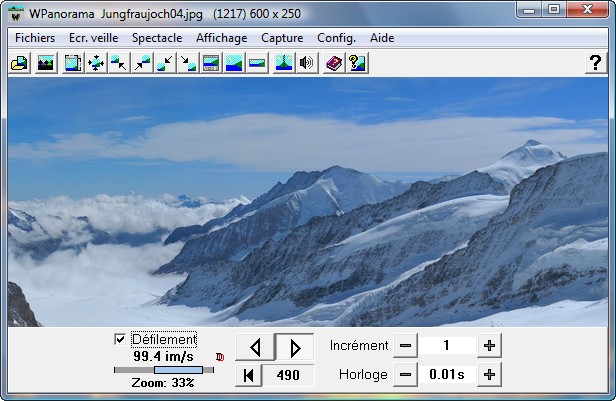Move image to top-left corner icon

coord(119,63)
